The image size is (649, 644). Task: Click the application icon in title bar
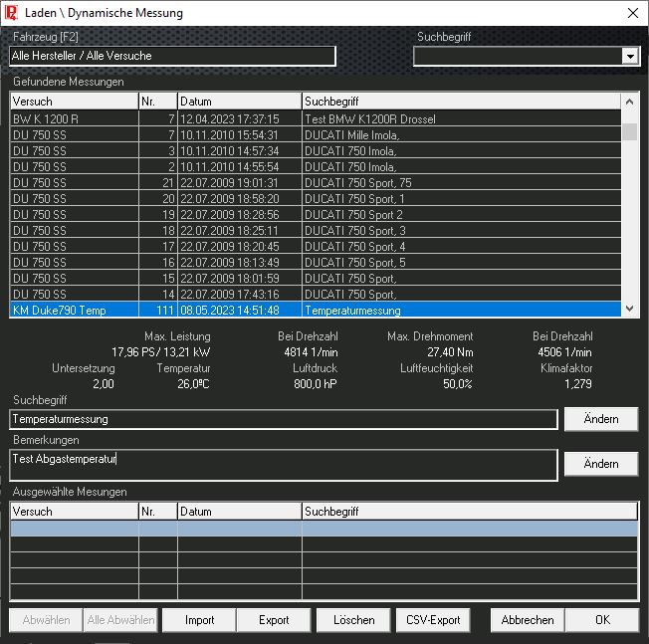[x=13, y=13]
